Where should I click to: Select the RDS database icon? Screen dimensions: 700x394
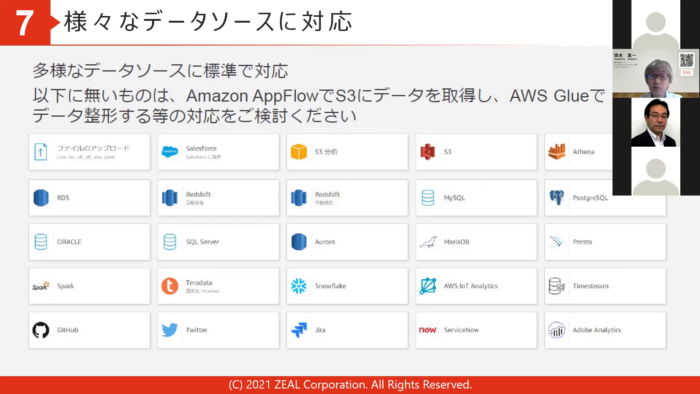(x=41, y=198)
